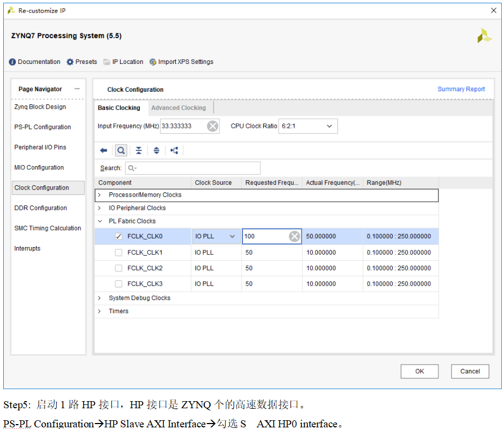Expand the Timers group
The image size is (504, 429).
point(99,311)
